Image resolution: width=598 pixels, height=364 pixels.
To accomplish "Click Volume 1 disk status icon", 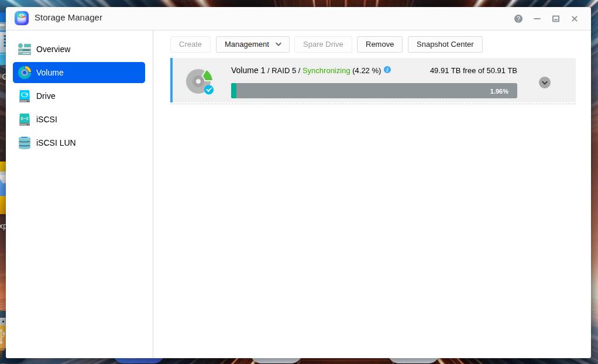I will [x=200, y=81].
